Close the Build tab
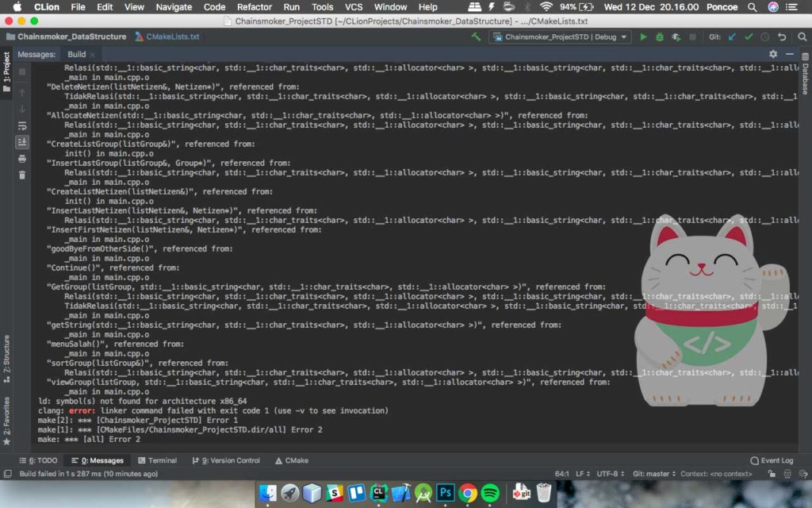Screen dimensions: 812x508 [x=93, y=55]
